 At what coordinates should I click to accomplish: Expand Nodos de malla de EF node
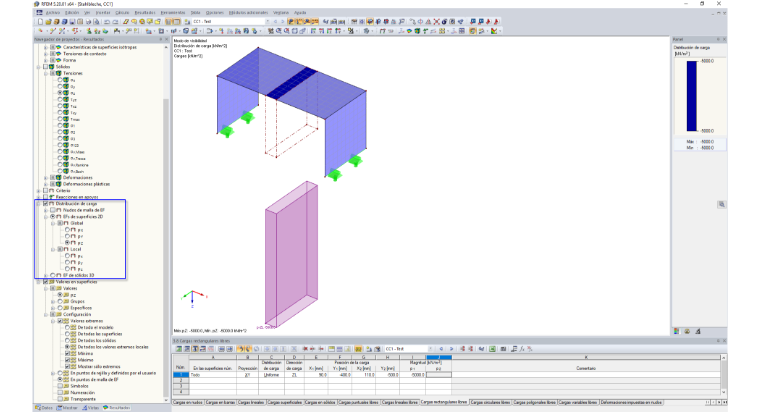click(x=46, y=210)
